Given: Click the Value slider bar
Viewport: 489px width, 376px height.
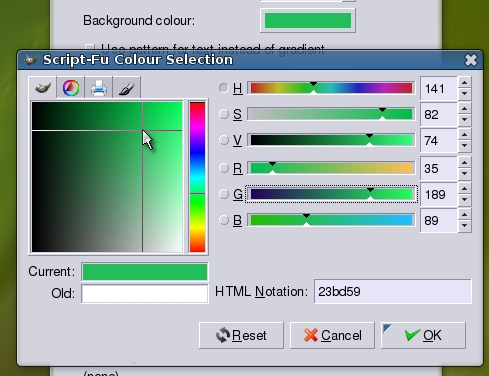Looking at the screenshot, I should coord(331,140).
